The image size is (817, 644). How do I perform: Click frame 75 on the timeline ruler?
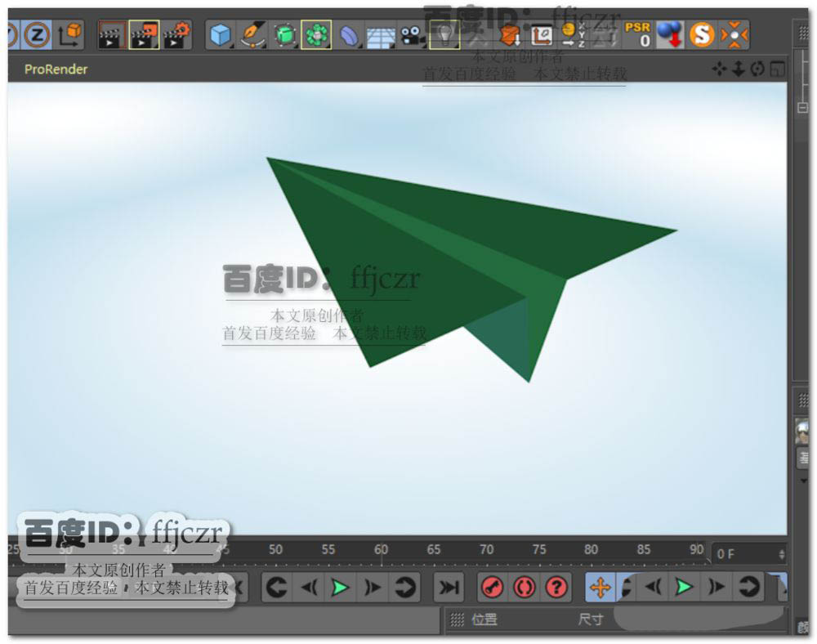tap(539, 550)
